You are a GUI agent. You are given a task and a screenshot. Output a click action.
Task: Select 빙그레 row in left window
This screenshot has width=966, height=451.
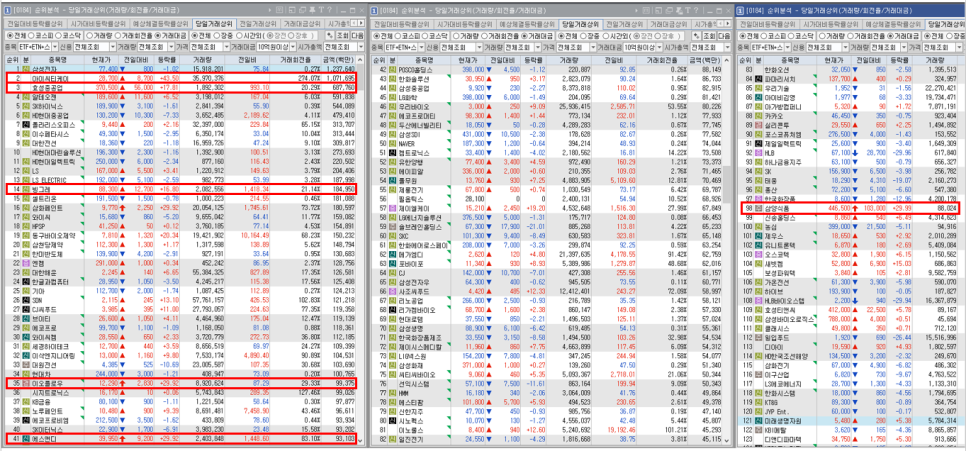click(181, 190)
